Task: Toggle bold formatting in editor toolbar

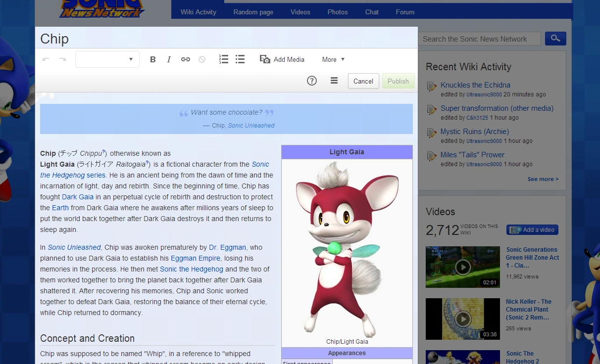Action: tap(153, 59)
